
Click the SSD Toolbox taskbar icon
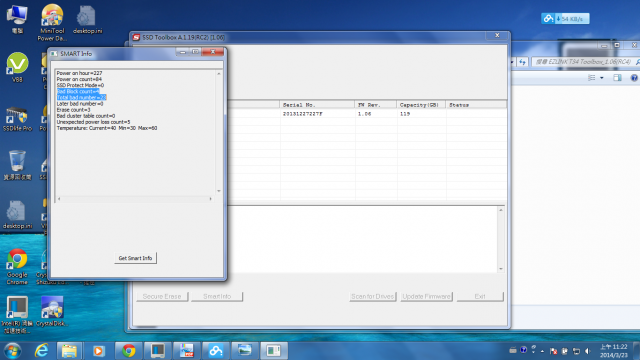click(x=273, y=351)
